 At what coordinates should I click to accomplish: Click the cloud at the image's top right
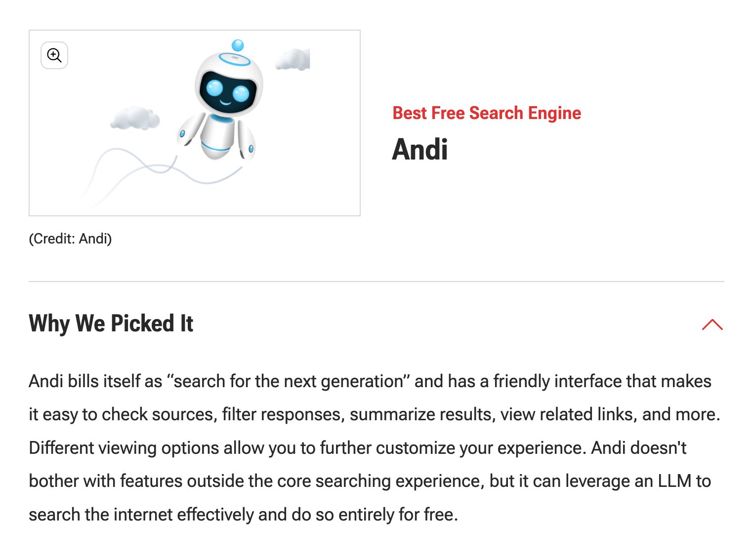tap(293, 60)
